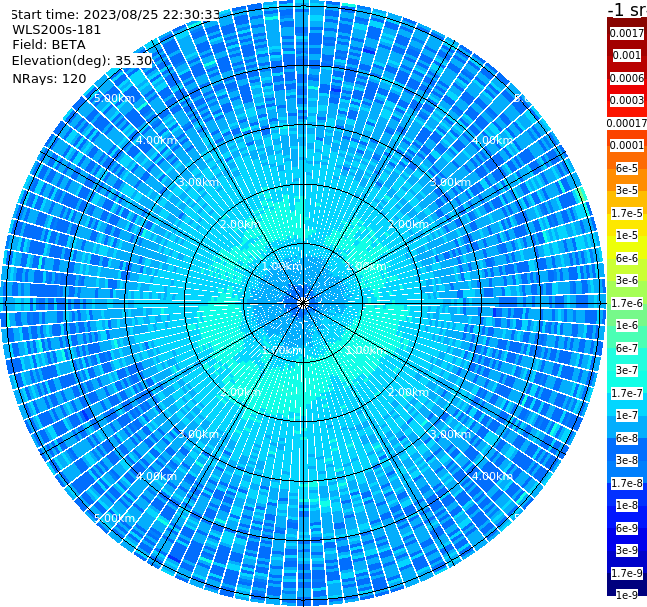Click the "0.0001" color bar label
Viewport: 647px width, 607px height.
[x=627, y=145]
